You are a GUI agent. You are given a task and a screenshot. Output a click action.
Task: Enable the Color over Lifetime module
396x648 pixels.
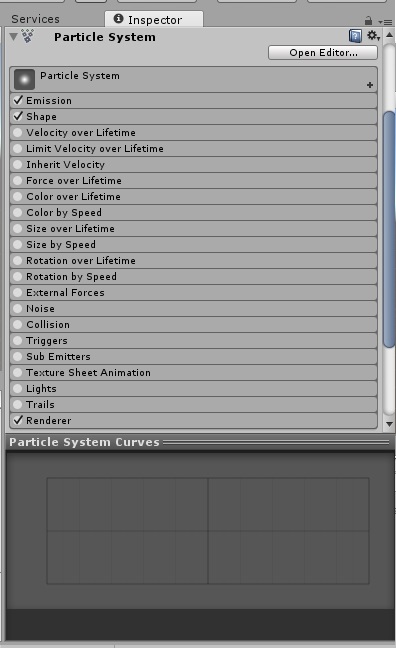coord(17,197)
